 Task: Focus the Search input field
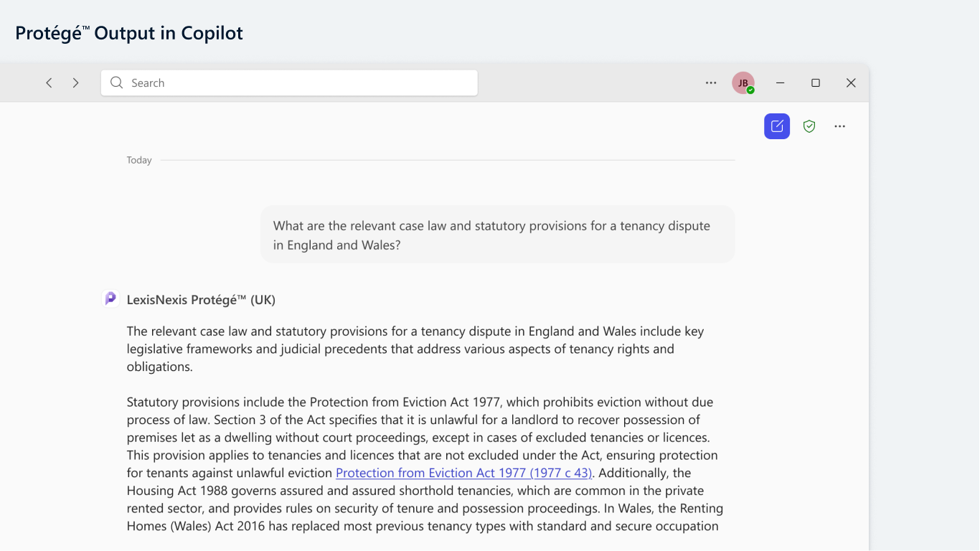[289, 83]
